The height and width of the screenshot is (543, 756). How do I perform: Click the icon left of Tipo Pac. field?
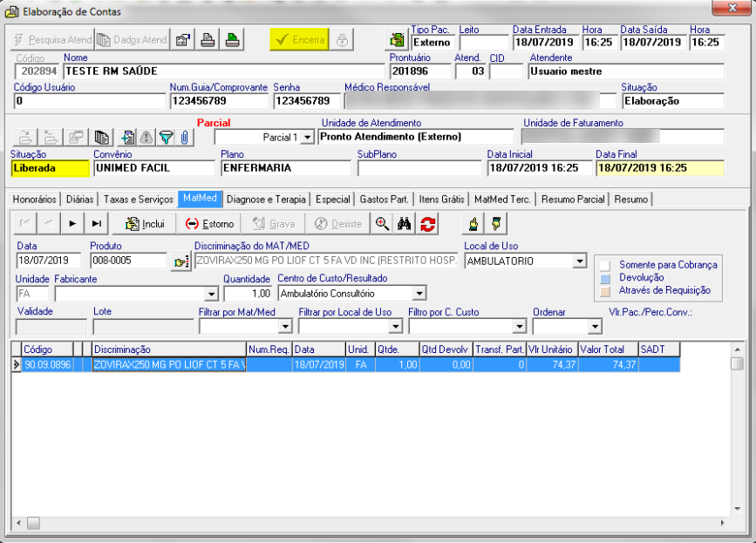coord(398,39)
